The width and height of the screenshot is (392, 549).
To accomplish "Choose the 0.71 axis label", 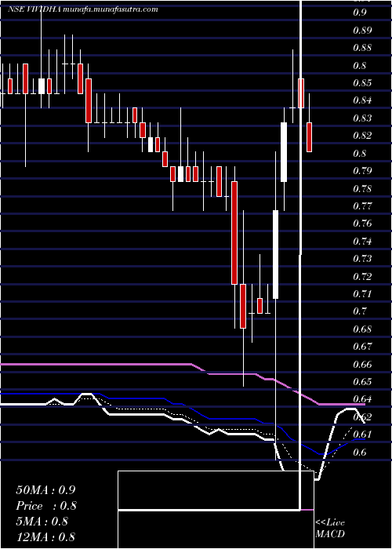I will pyautogui.click(x=362, y=294).
